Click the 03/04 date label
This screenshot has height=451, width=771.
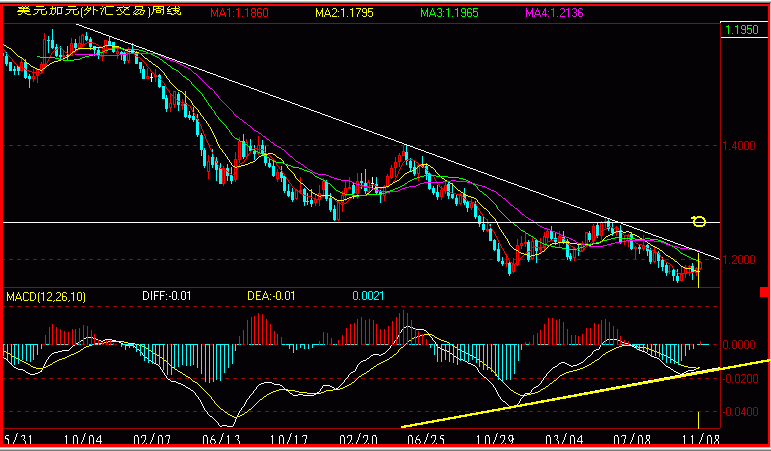pos(565,439)
